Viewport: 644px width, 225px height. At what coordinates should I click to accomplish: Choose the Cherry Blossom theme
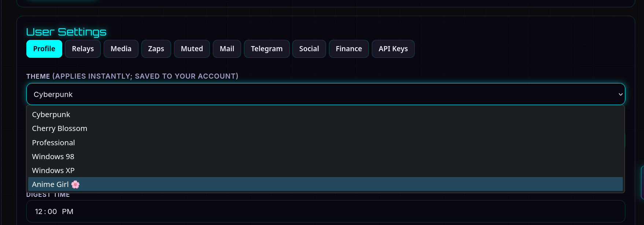[x=325, y=128]
